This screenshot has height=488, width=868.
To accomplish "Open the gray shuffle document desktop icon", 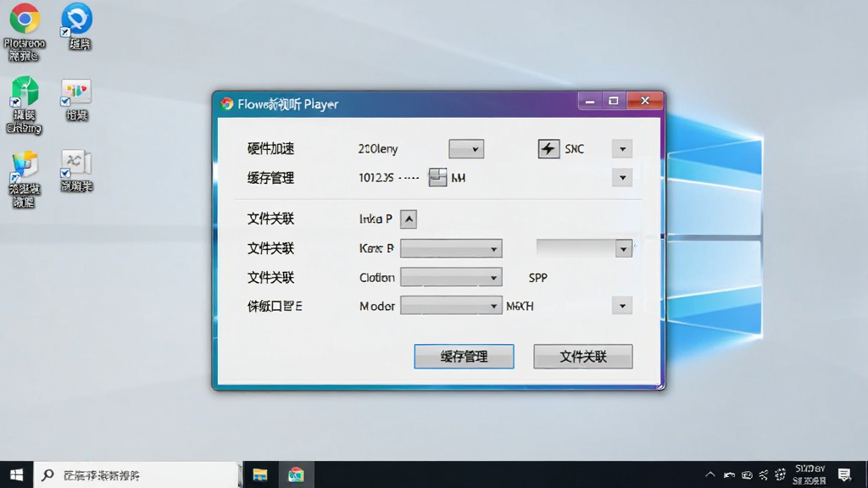I will [75, 164].
